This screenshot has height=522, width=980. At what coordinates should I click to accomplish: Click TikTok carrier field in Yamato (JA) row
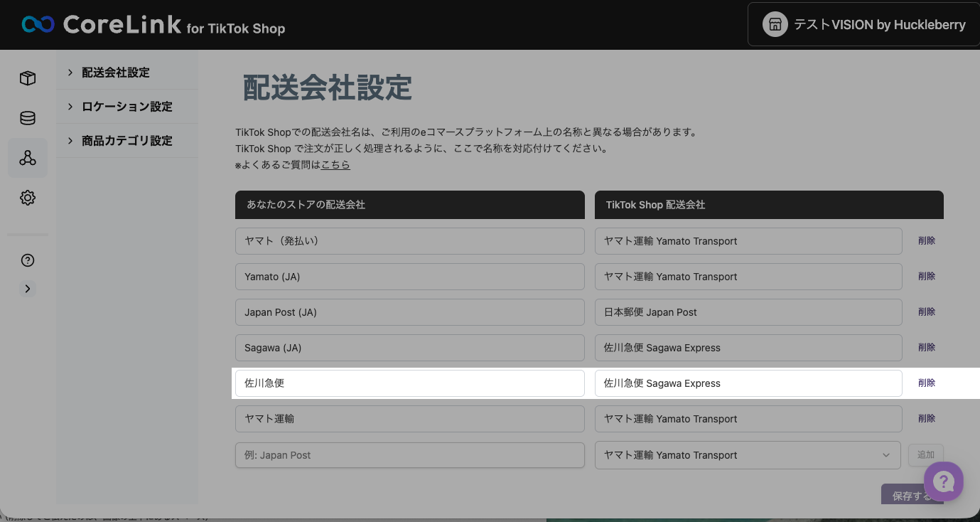click(748, 277)
